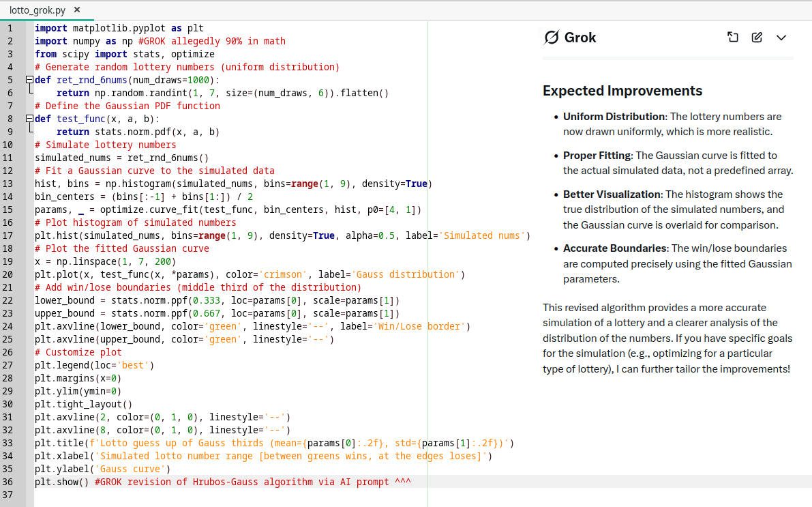
Task: Click the share/open-in-new-window icon in Grok header
Action: 733,38
